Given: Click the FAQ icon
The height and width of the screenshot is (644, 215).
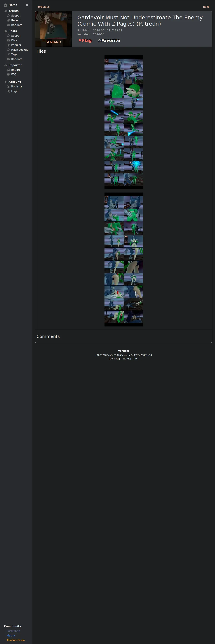Looking at the screenshot, I should (x=9, y=75).
